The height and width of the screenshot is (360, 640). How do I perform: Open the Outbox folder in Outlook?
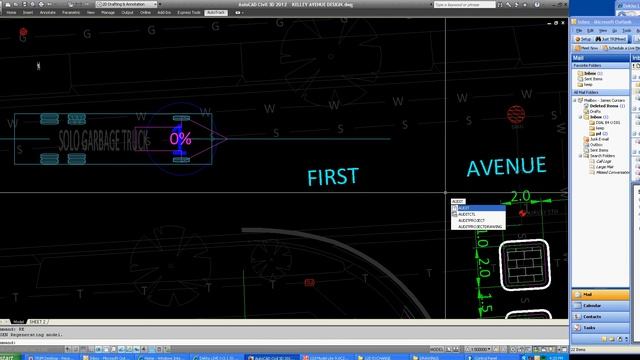[x=593, y=144]
